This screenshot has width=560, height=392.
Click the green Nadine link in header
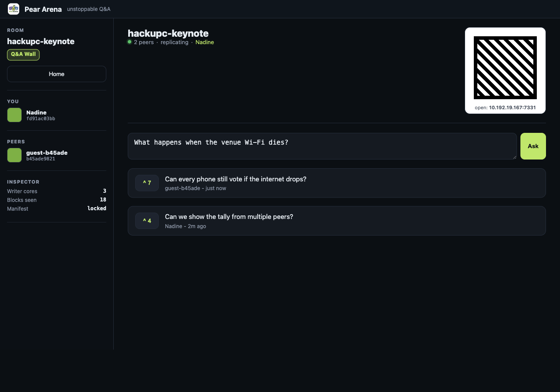205,42
